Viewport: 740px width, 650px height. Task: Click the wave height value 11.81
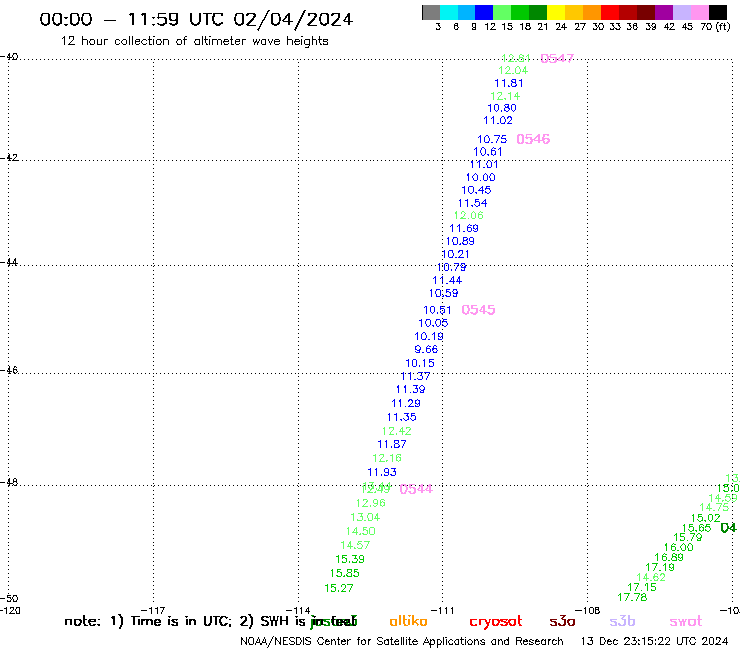point(509,83)
